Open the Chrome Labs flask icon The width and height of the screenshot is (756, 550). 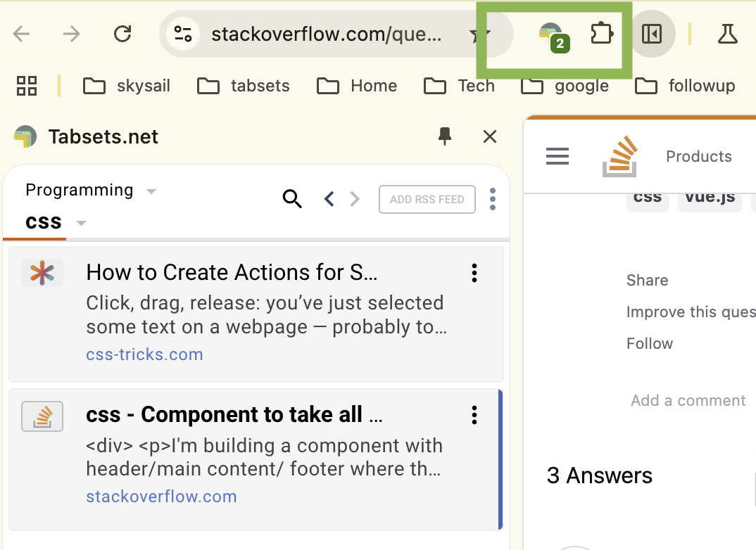point(727,34)
